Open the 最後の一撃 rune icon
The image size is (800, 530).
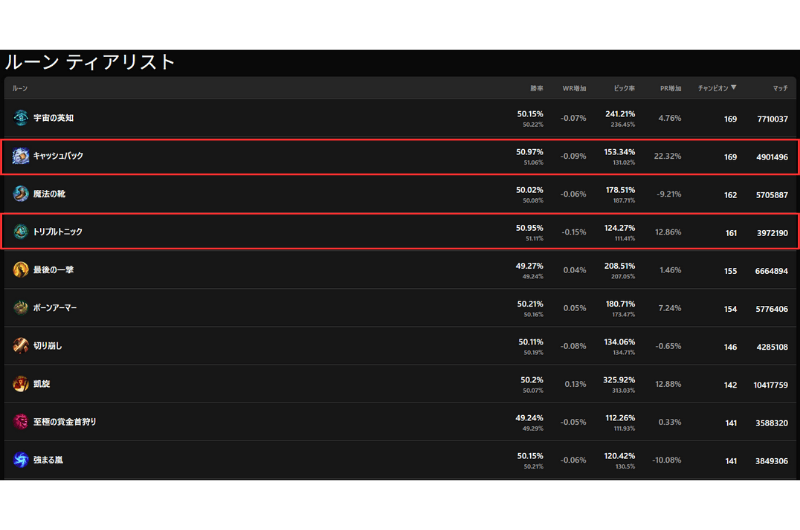pos(21,269)
